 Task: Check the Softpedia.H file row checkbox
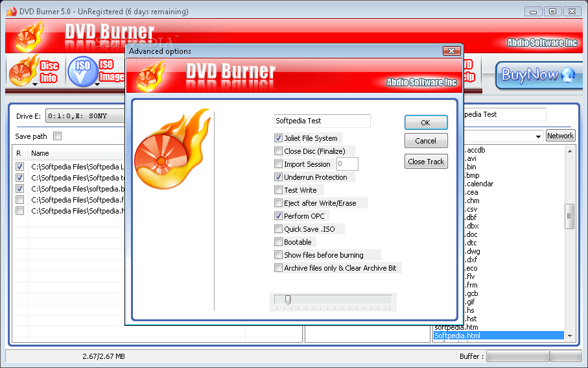coord(20,211)
